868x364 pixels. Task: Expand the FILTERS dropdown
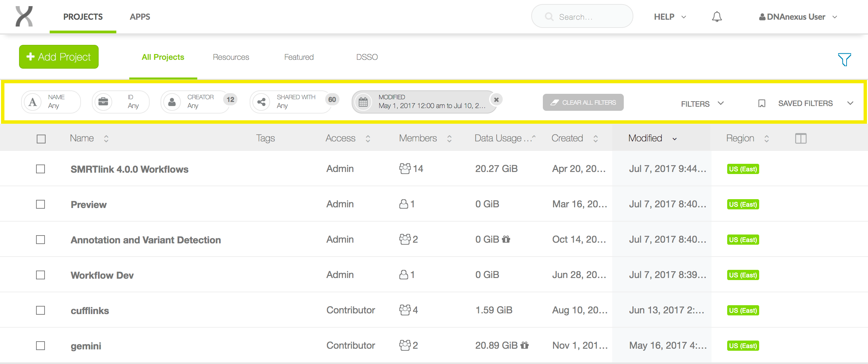[702, 104]
